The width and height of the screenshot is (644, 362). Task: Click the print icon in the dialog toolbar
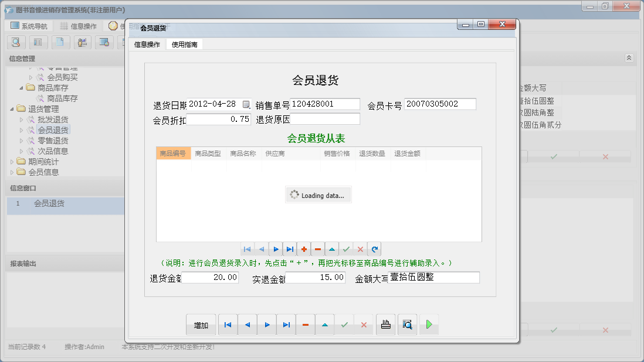tap(385, 324)
